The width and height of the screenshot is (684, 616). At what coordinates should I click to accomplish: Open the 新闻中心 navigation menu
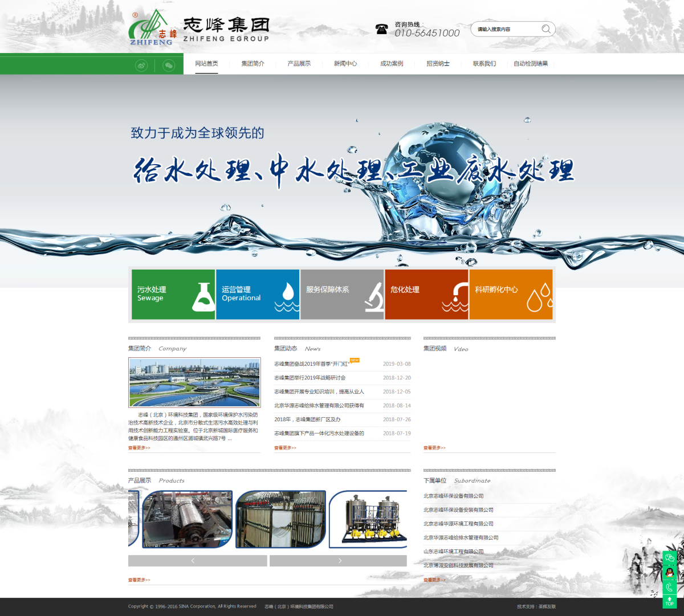tap(345, 63)
